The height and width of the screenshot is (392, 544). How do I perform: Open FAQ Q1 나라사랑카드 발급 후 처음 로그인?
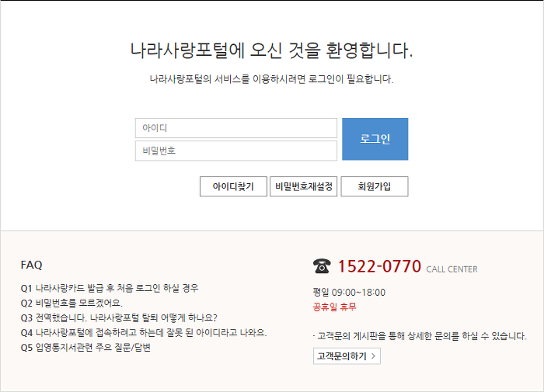tap(110, 288)
